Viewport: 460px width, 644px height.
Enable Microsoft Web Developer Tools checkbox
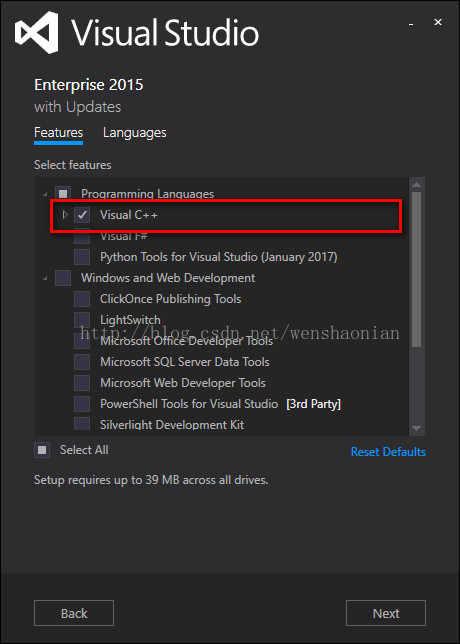[x=82, y=383]
